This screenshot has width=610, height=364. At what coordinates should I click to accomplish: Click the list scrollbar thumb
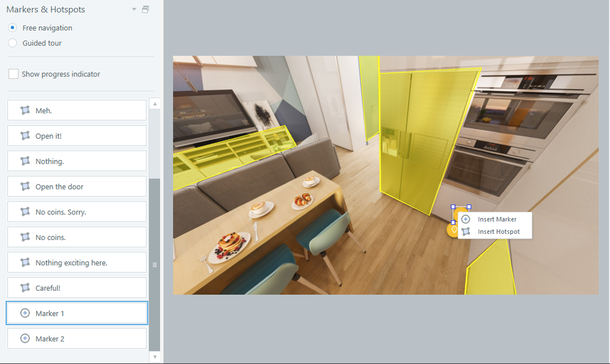pos(155,265)
